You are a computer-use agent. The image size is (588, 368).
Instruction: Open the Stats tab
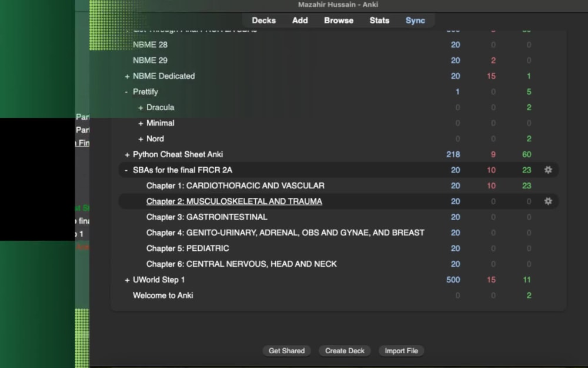pyautogui.click(x=379, y=21)
